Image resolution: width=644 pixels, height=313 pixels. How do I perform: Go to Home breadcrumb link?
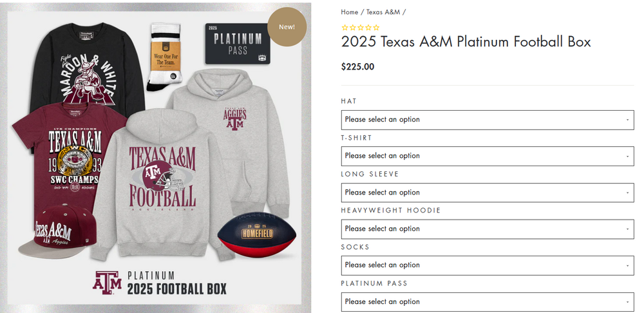[349, 12]
